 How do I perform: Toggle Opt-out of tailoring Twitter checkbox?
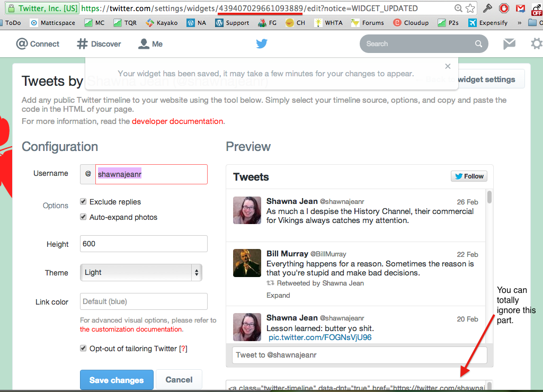point(83,349)
